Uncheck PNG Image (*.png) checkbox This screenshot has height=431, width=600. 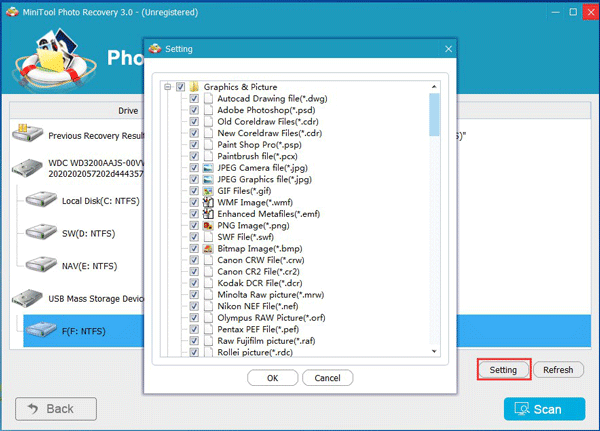point(194,225)
